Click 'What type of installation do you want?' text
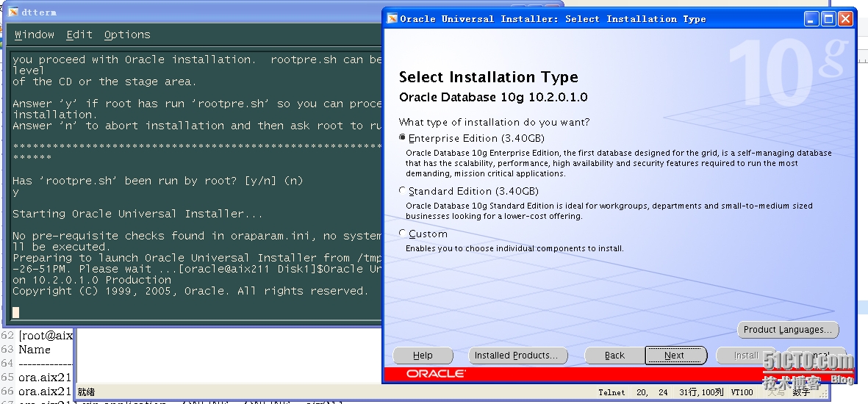The width and height of the screenshot is (868, 404). pyautogui.click(x=495, y=123)
